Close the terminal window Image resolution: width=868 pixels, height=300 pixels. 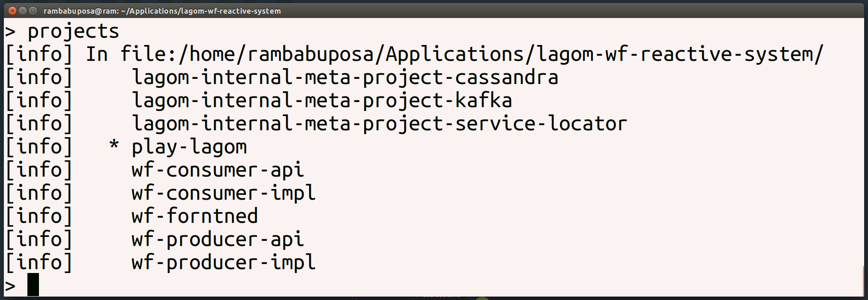coord(12,11)
